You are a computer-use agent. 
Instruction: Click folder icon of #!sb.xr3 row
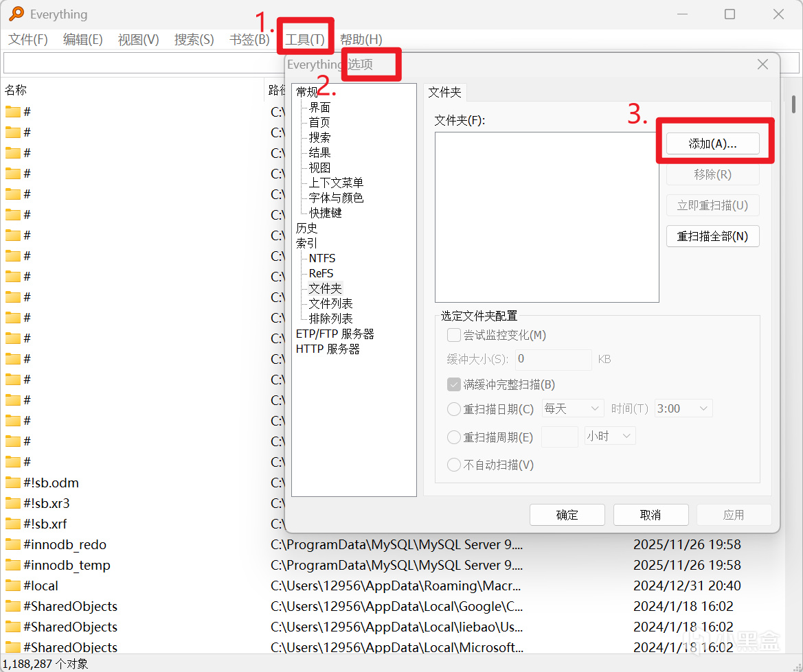coord(13,503)
